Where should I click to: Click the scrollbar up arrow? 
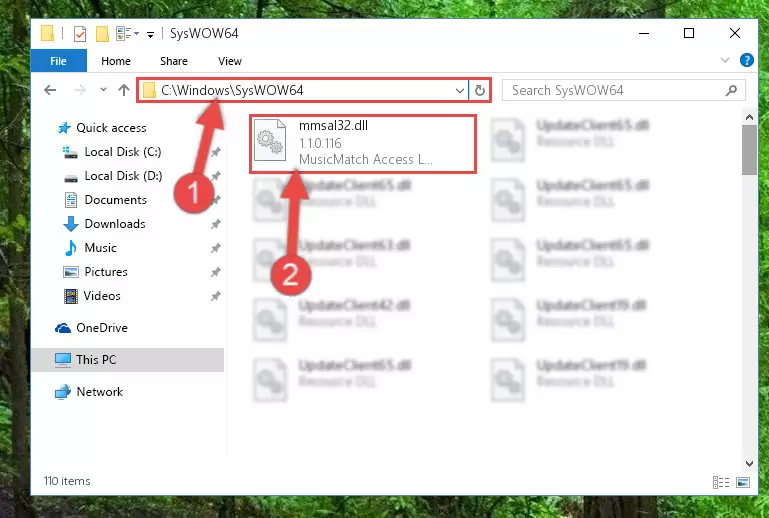coord(749,117)
